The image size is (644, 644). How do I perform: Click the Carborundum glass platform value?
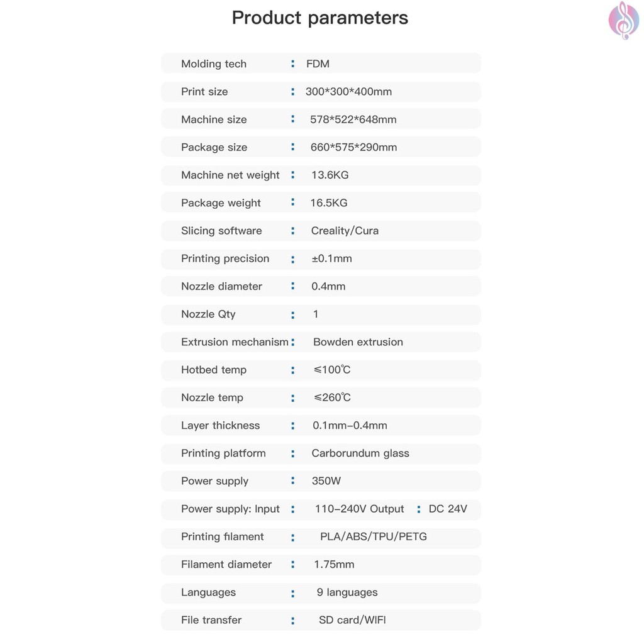[x=360, y=453]
